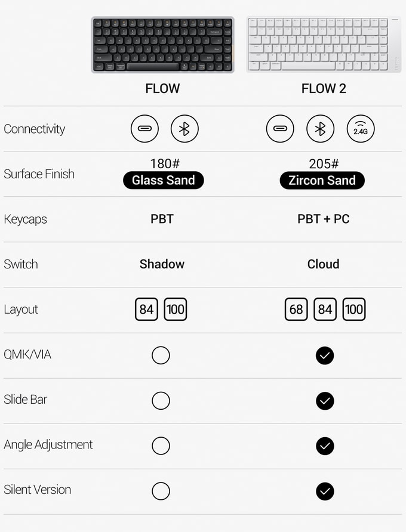This screenshot has width=406, height=532.
Task: Click the FLOW USB-C connectivity icon
Action: [x=145, y=129]
